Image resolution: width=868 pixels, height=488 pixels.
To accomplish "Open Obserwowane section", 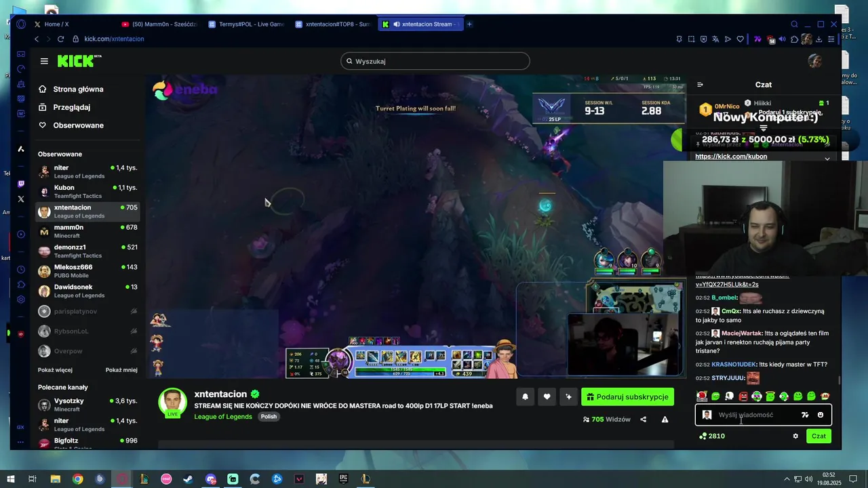I will click(x=71, y=125).
